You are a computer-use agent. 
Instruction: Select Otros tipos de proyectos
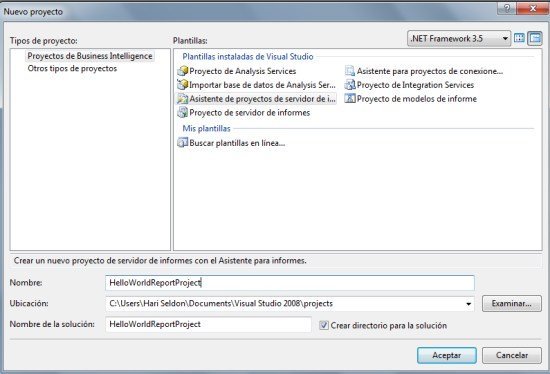click(x=72, y=68)
